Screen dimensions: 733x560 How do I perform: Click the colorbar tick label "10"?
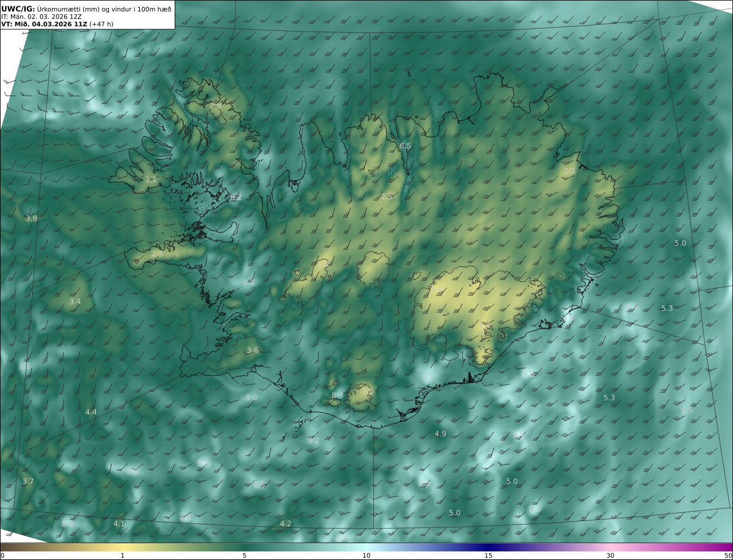point(366,555)
